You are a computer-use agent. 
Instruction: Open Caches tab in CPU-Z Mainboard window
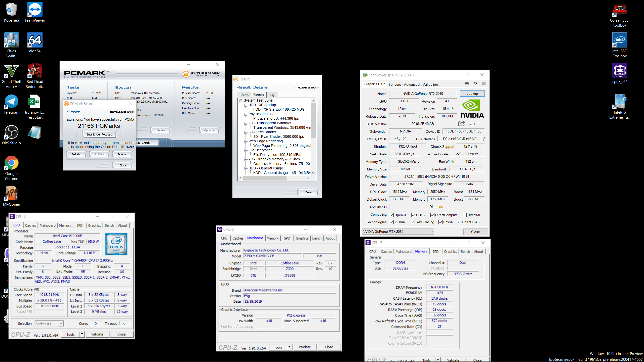(x=238, y=238)
